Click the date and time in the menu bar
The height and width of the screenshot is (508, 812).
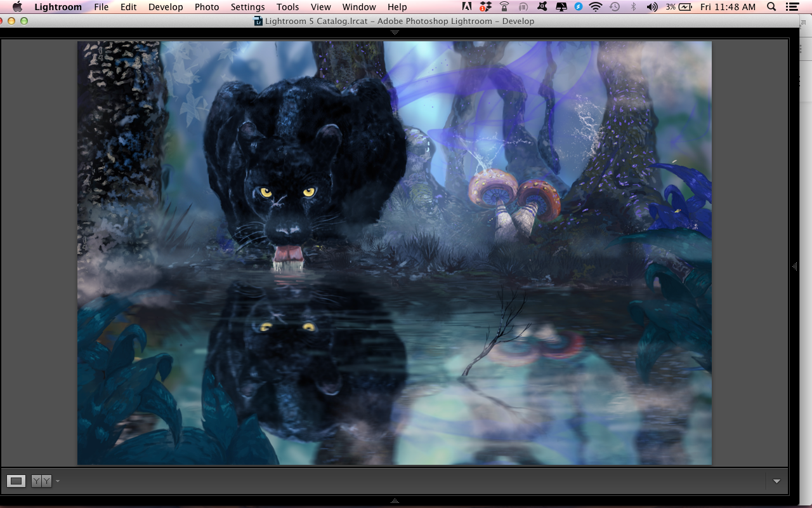tap(728, 7)
